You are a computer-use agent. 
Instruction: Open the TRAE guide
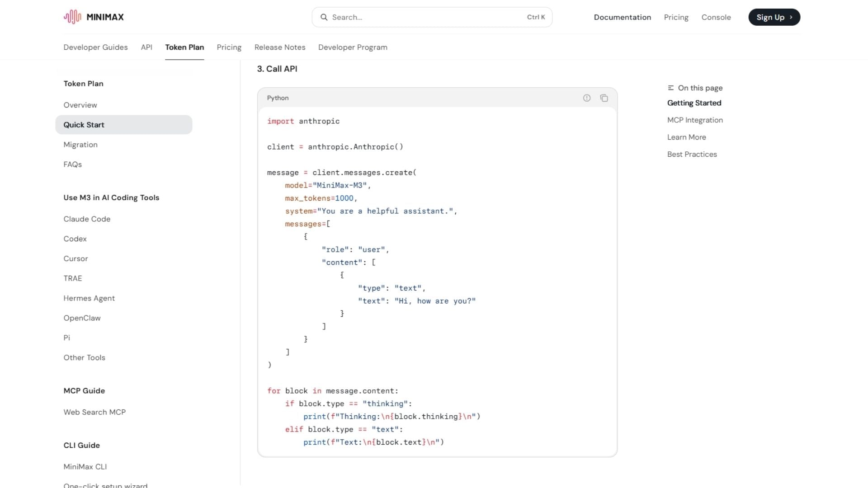[x=72, y=278]
